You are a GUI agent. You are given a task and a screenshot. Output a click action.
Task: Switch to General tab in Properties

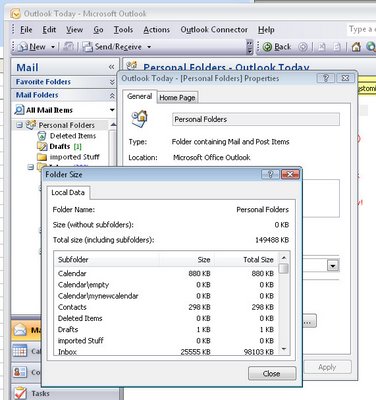click(139, 97)
